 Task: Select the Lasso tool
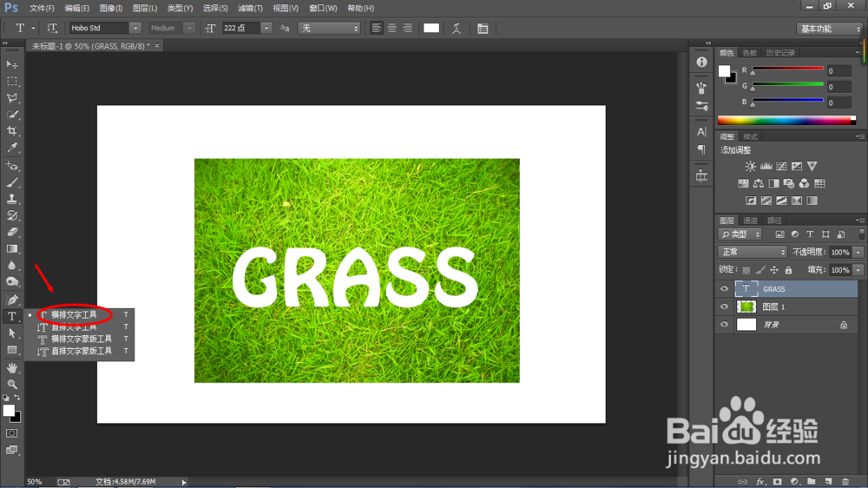[x=11, y=97]
